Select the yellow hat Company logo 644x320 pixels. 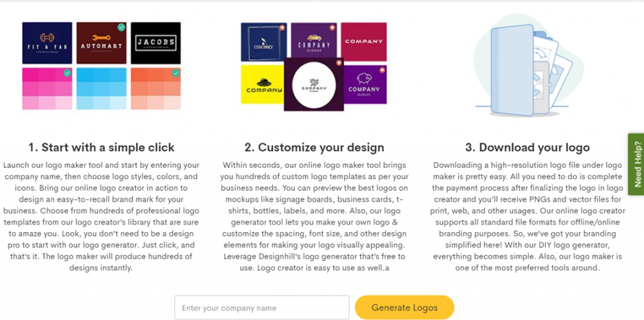[262, 84]
